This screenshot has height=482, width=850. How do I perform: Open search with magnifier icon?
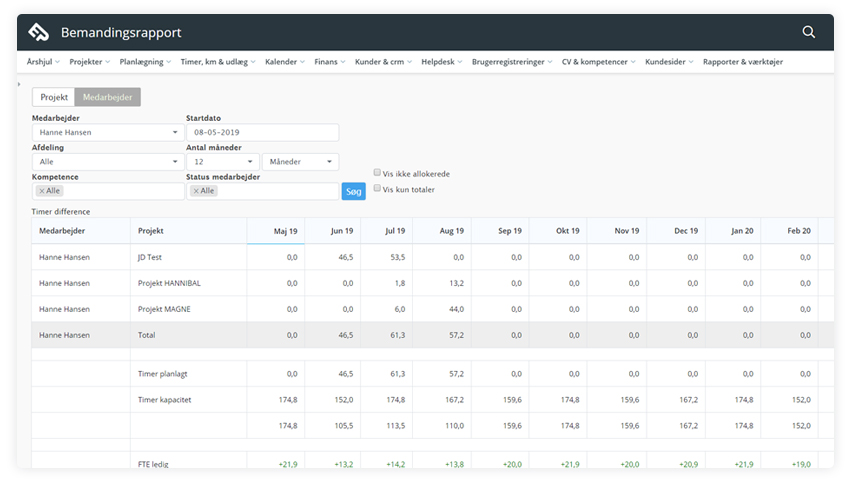click(x=808, y=32)
